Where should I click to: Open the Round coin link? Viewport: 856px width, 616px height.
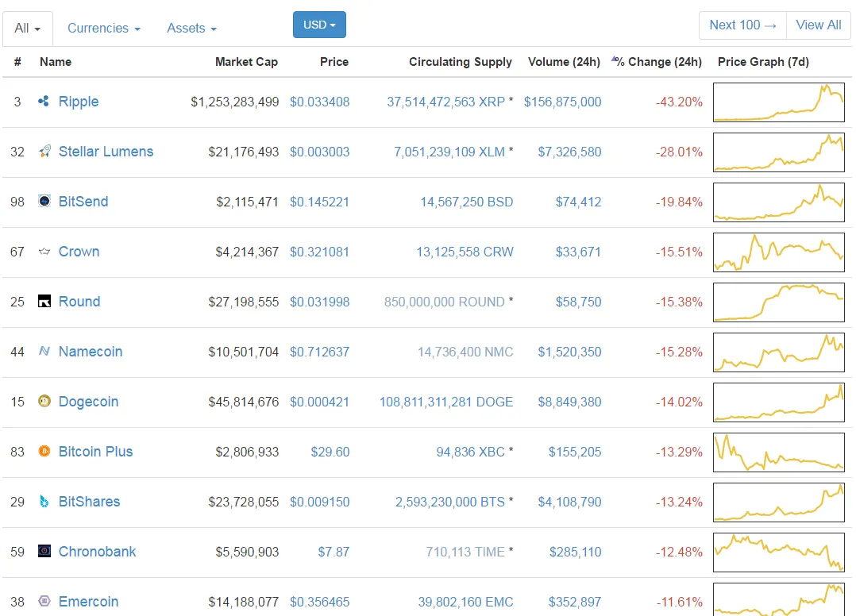point(79,301)
